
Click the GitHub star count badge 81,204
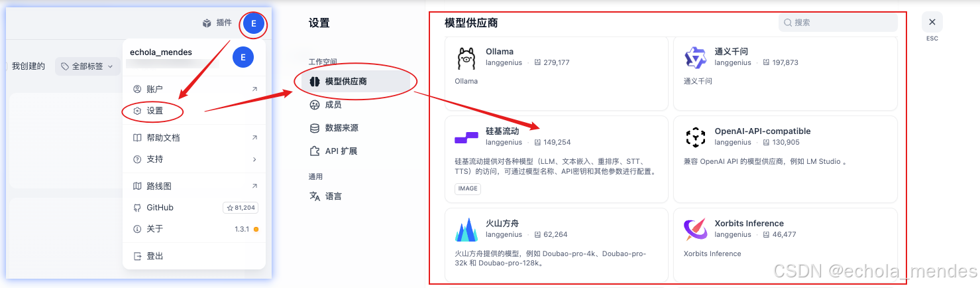241,208
